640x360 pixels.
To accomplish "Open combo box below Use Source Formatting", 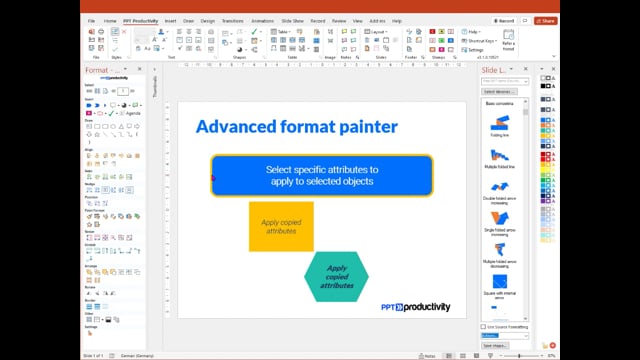I will coord(505,336).
